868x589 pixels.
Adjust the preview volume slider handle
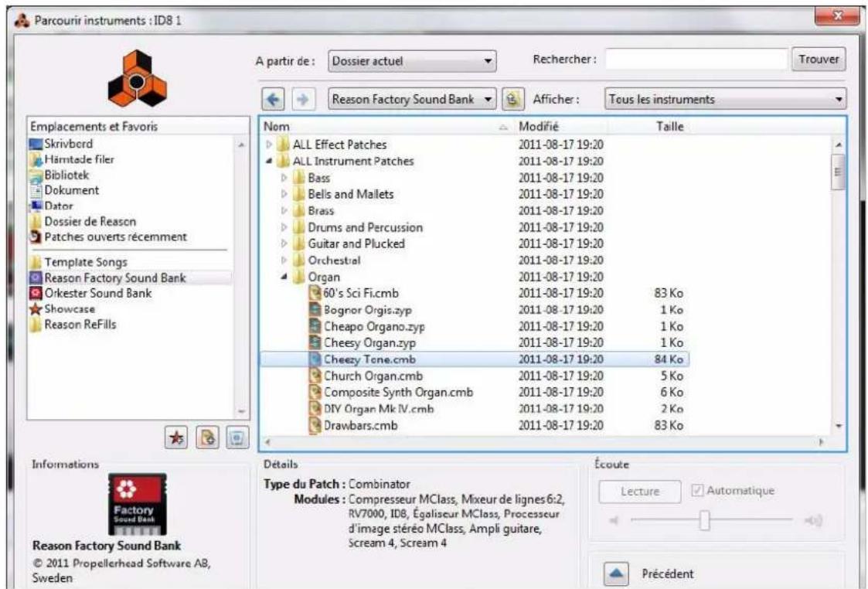(x=704, y=520)
